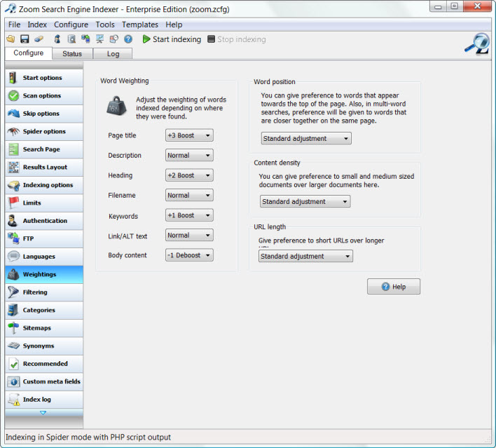Switch to the Status tab
This screenshot has height=448, width=496.
[x=72, y=53]
